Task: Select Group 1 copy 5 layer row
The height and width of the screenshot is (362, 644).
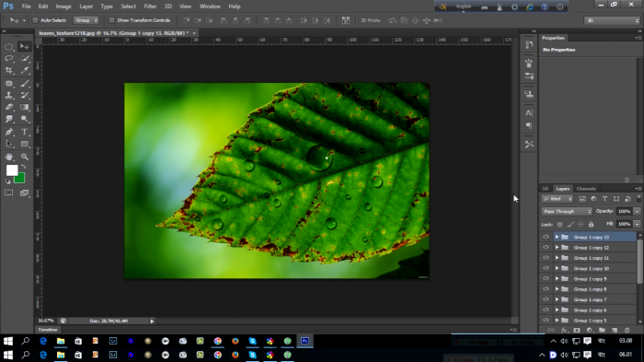Action: click(590, 321)
